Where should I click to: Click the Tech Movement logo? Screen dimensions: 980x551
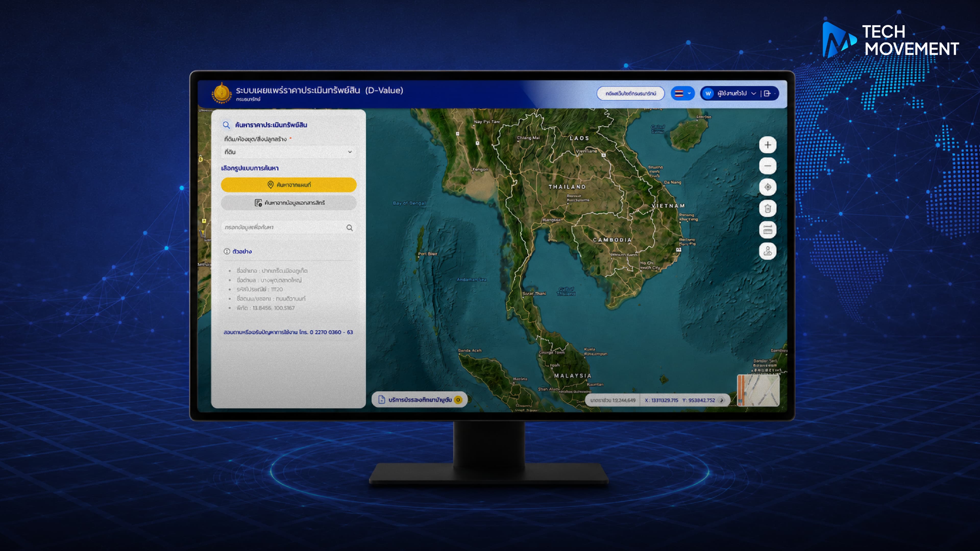click(890, 40)
